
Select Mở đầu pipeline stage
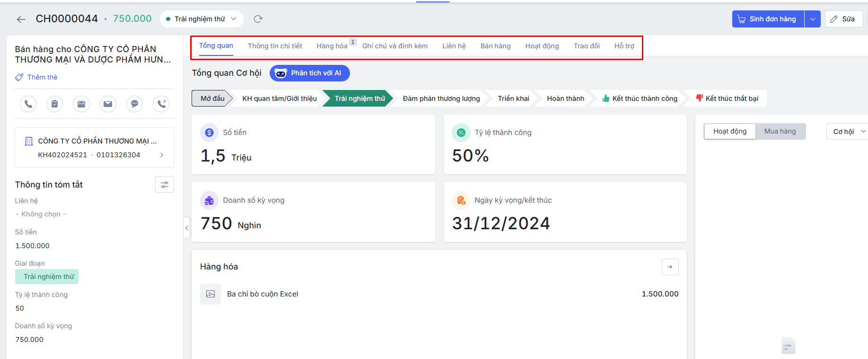click(212, 99)
